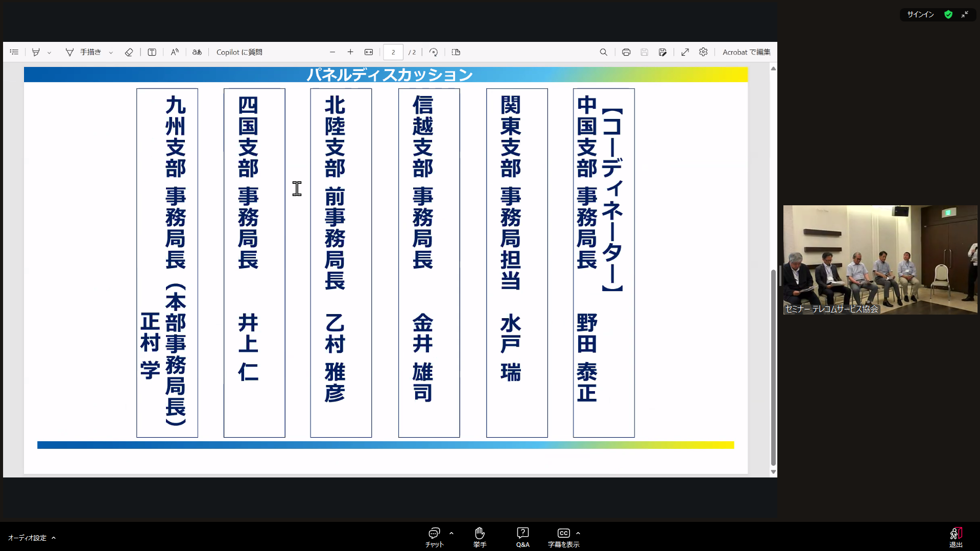Click the fit to width icon
This screenshot has height=551, width=980.
point(369,52)
